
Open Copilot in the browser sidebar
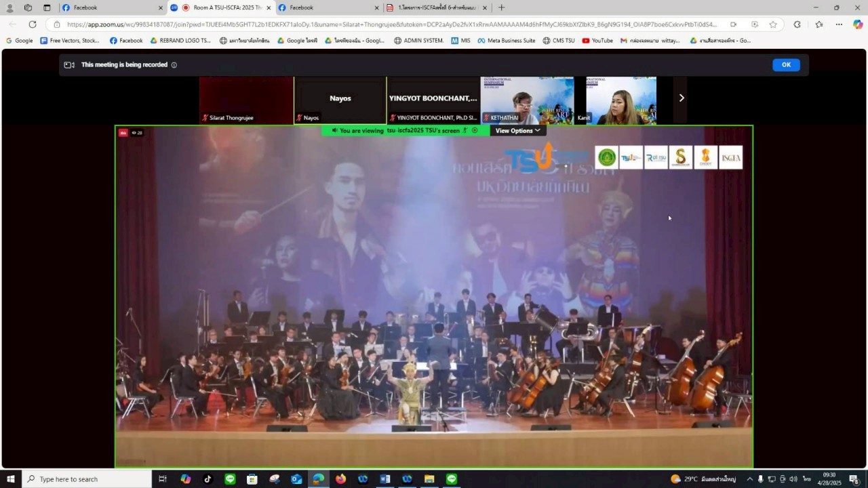click(858, 24)
